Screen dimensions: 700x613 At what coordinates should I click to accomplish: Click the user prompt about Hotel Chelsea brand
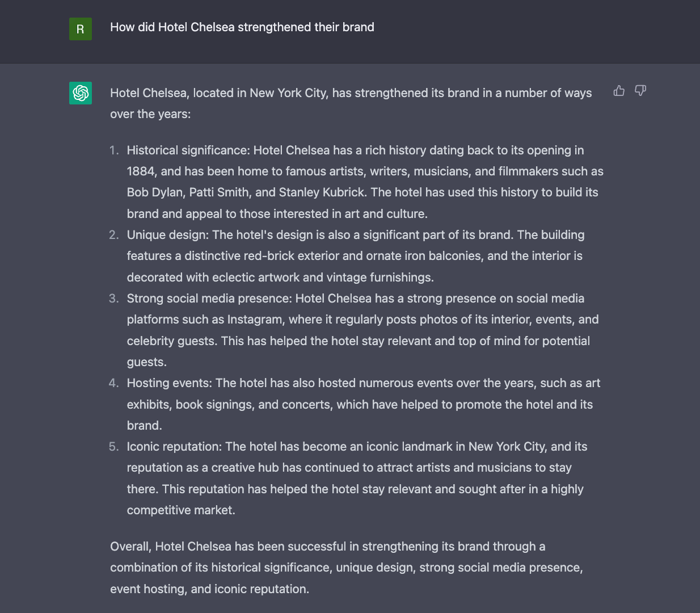(x=242, y=27)
